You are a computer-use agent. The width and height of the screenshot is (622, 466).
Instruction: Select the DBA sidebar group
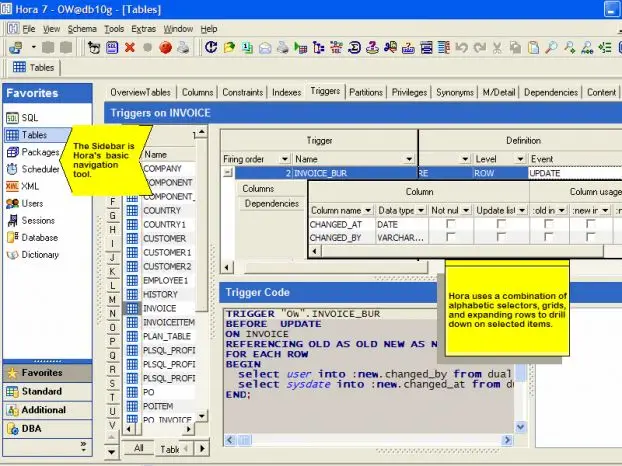tap(47, 429)
